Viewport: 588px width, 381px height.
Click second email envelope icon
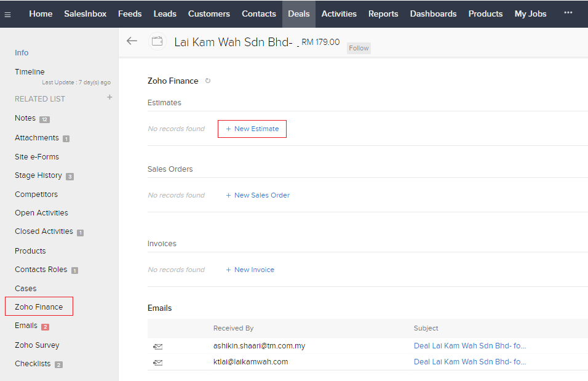(x=158, y=363)
